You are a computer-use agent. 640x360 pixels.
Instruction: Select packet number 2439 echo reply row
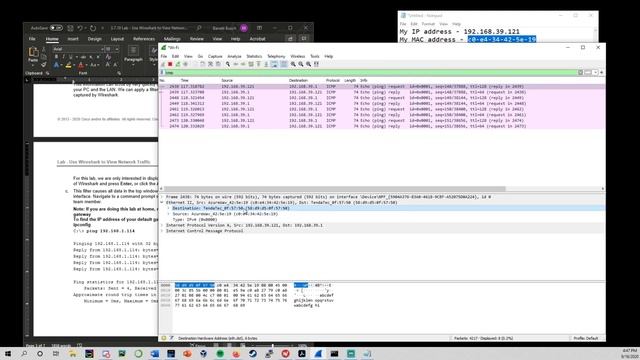point(382,92)
